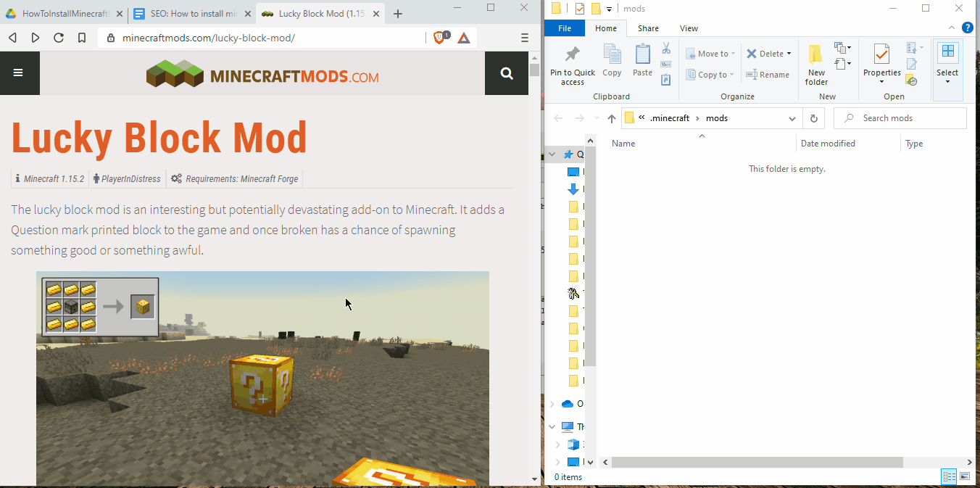Open the New item dropdown

(x=842, y=49)
